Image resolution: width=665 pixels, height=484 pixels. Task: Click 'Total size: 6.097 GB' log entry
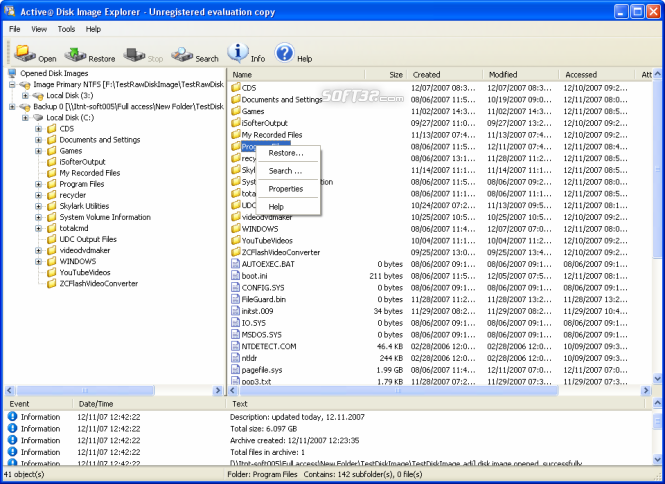click(x=263, y=428)
